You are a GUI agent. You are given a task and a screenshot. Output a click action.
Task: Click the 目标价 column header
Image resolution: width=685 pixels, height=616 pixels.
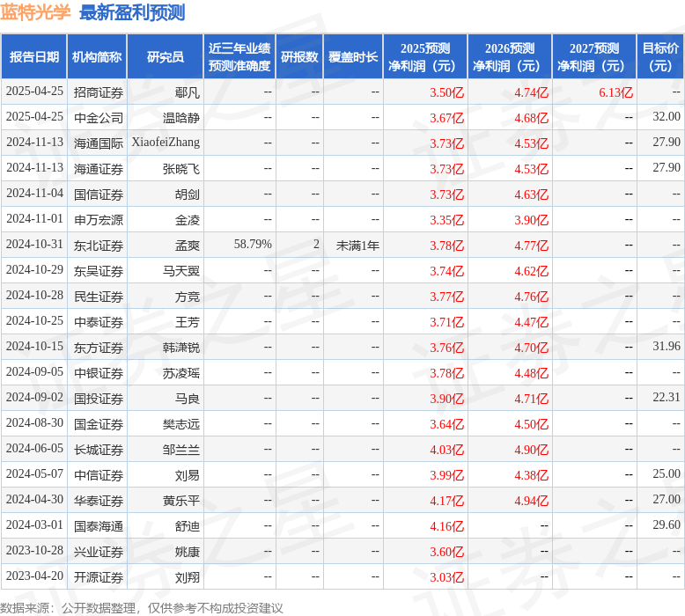(x=660, y=56)
